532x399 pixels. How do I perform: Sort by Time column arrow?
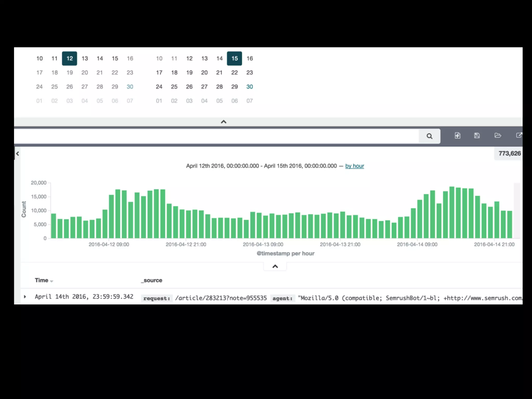[x=51, y=281]
